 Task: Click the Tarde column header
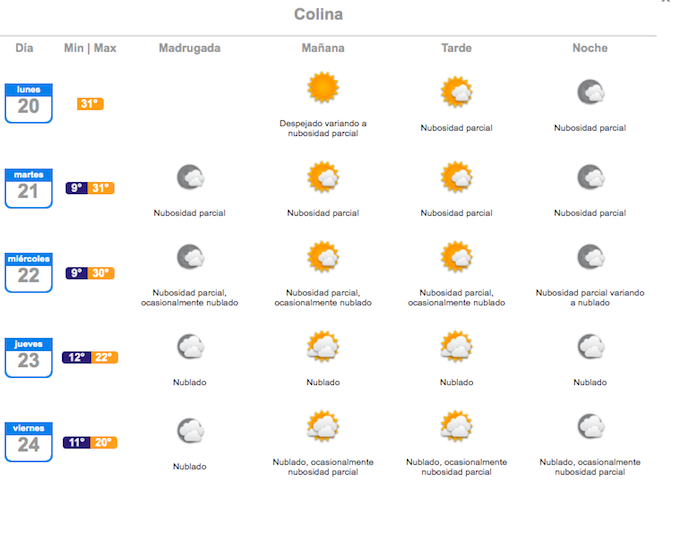pos(456,48)
